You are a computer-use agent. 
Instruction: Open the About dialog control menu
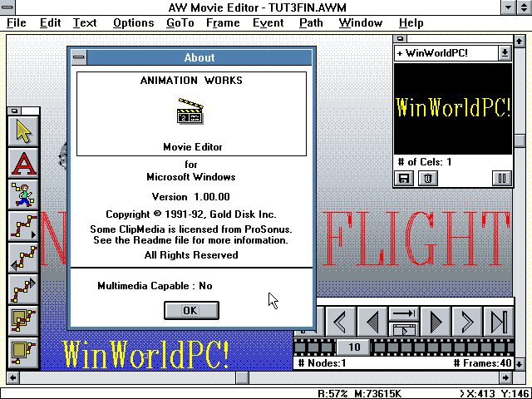(79, 57)
